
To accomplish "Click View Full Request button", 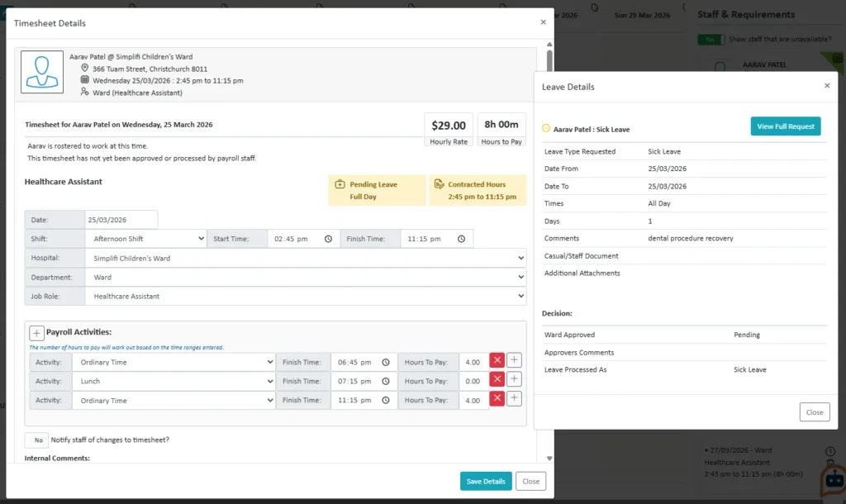I will 786,126.
